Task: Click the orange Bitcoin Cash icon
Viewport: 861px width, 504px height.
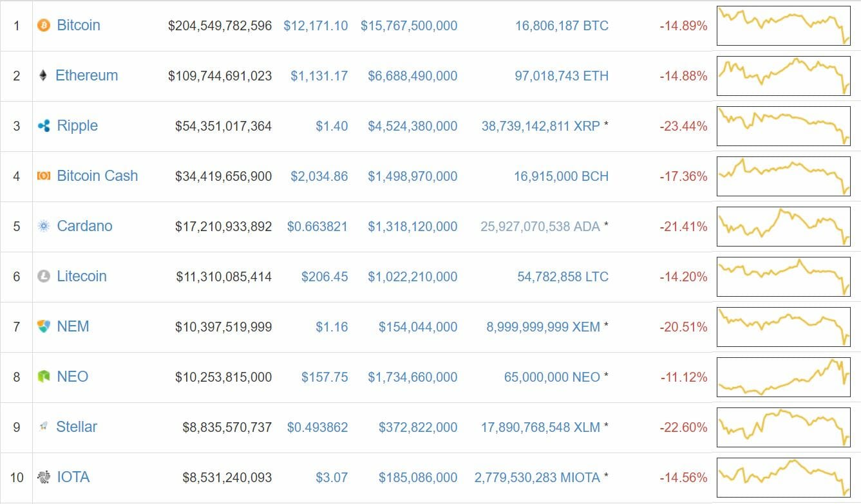Action: 44,176
